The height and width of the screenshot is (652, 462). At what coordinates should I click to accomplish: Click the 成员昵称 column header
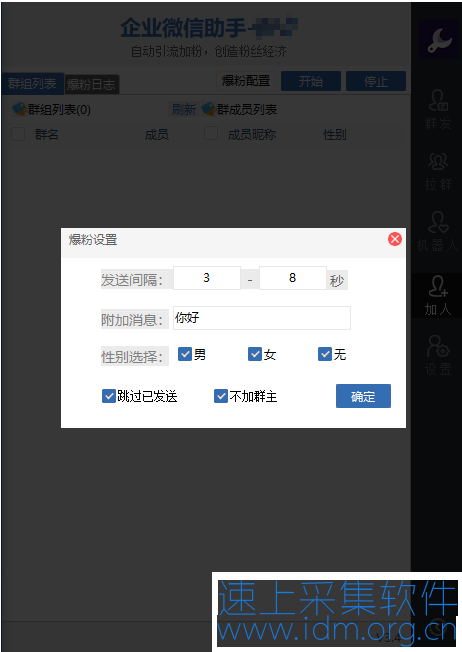point(252,134)
